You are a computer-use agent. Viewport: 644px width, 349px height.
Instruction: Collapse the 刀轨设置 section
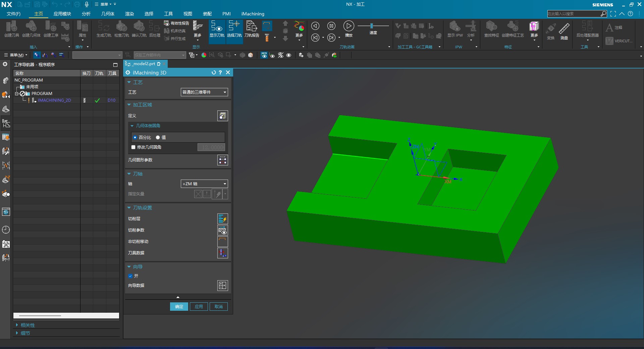(x=129, y=208)
